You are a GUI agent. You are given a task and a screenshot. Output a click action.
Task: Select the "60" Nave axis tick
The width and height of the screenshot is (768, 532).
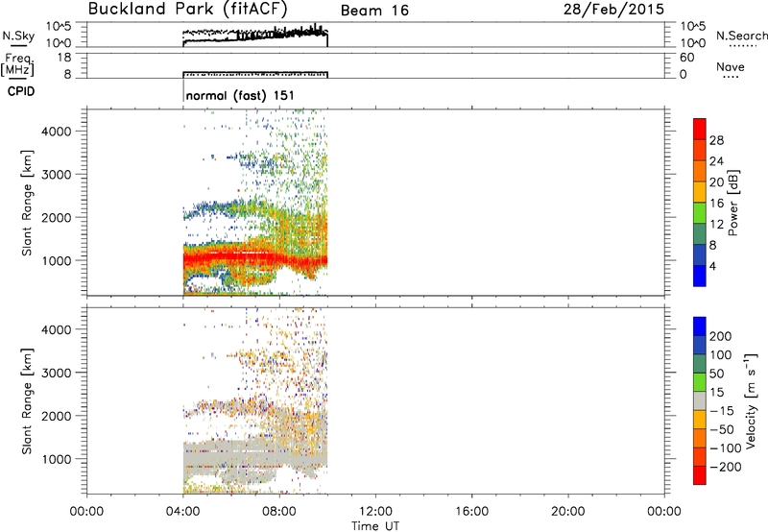[x=687, y=58]
